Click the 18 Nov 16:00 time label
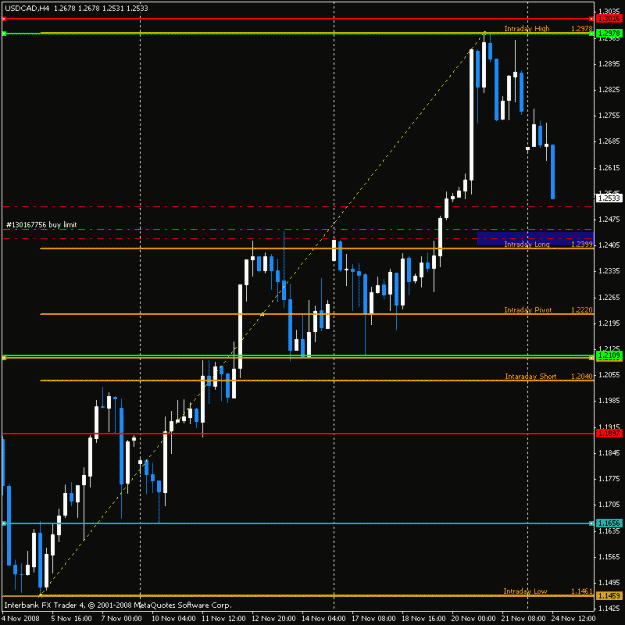 pyautogui.click(x=423, y=618)
